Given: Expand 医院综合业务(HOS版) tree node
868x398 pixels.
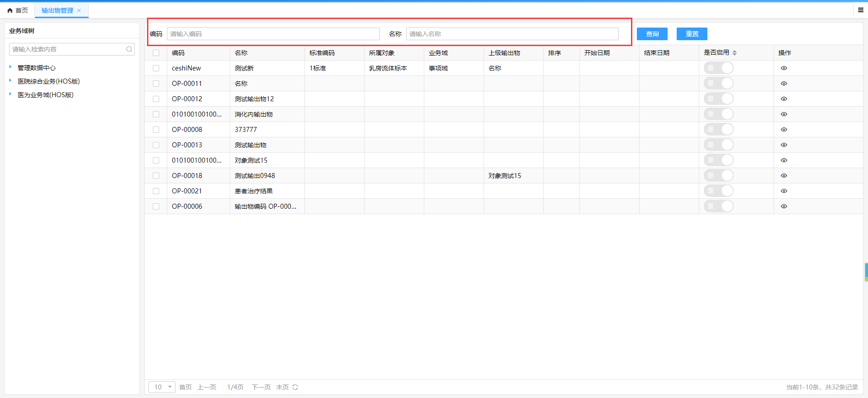Looking at the screenshot, I should tap(10, 81).
